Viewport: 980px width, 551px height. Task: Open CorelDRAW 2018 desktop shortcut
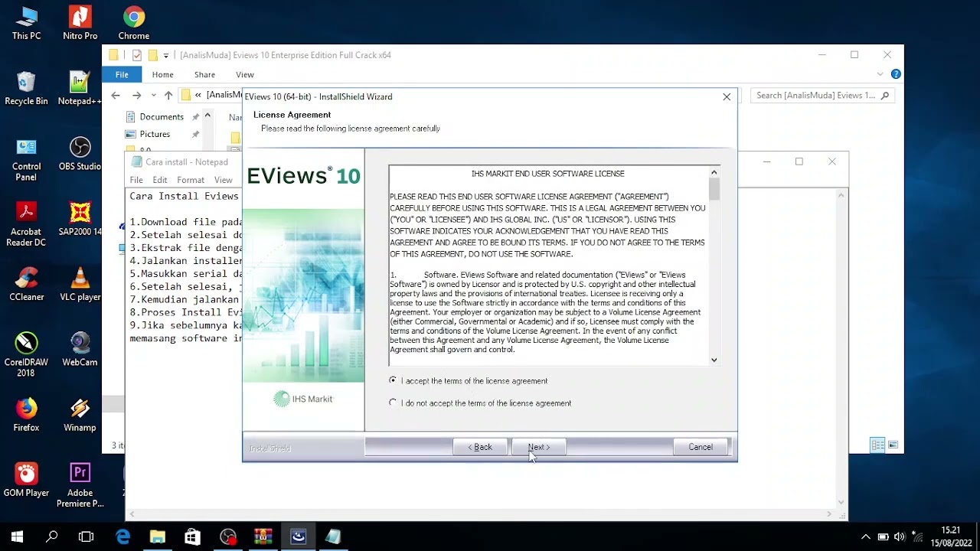[26, 355]
